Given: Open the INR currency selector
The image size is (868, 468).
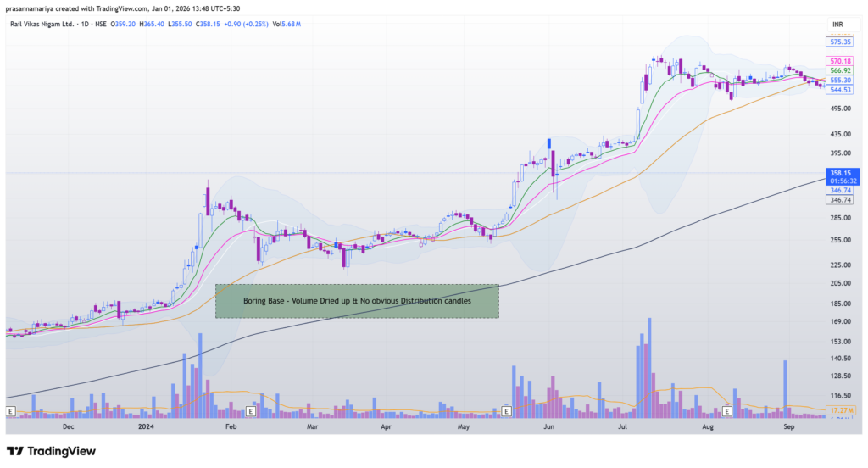Looking at the screenshot, I should click(839, 24).
